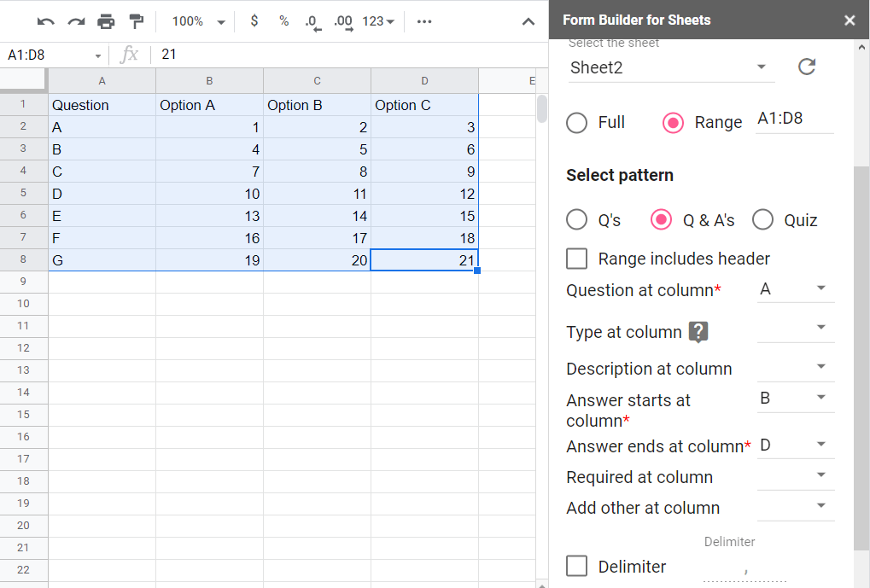Click the Select All corner box

(x=23, y=80)
